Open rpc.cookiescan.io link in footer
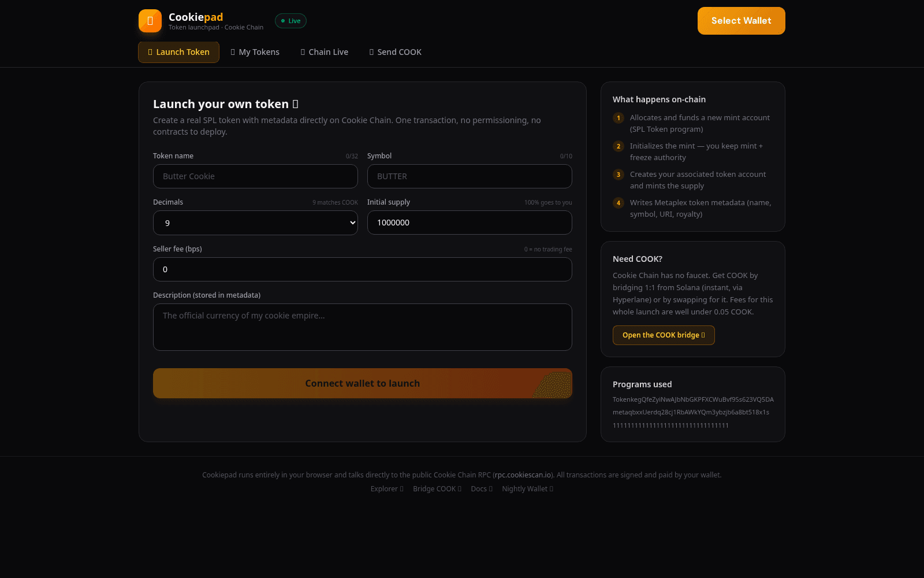The width and height of the screenshot is (924, 578). click(x=523, y=475)
